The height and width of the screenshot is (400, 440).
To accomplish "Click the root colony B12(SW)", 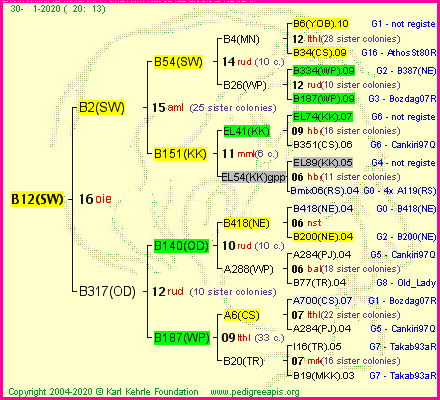I will 37,199.
